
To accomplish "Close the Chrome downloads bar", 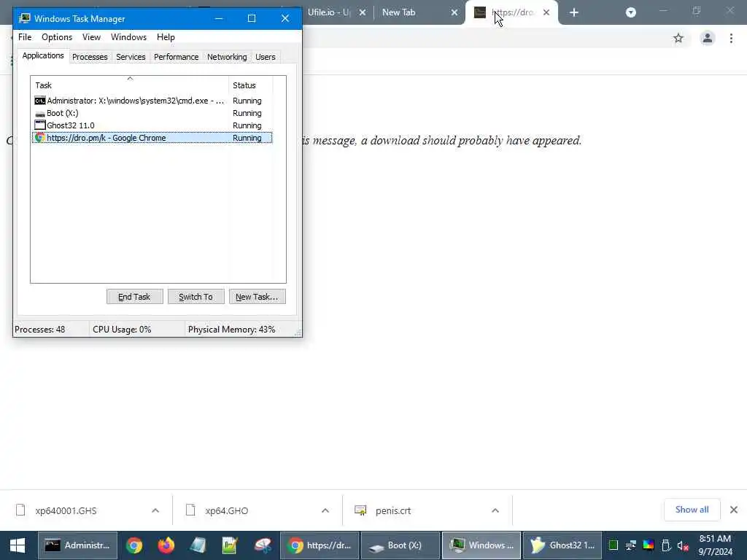I will click(x=734, y=510).
